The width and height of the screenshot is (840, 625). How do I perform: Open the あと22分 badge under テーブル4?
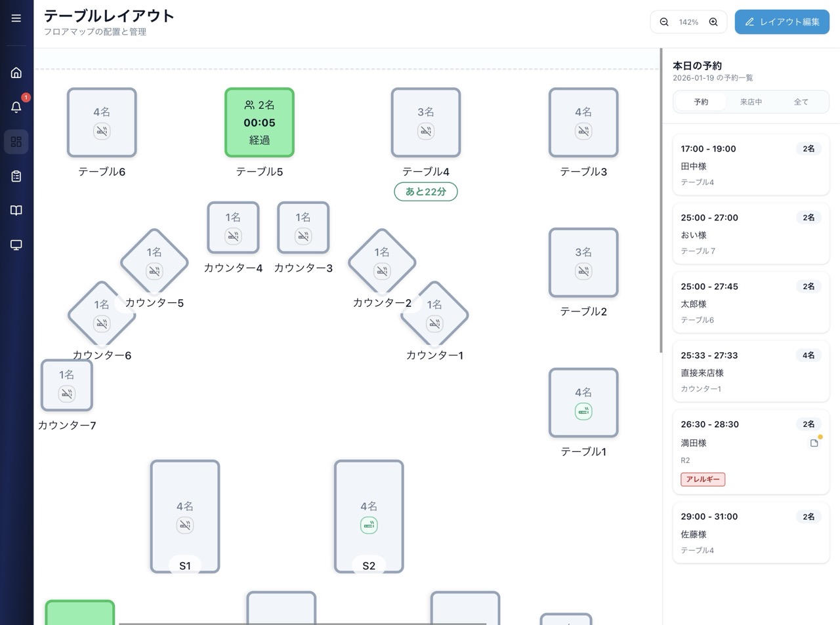425,191
